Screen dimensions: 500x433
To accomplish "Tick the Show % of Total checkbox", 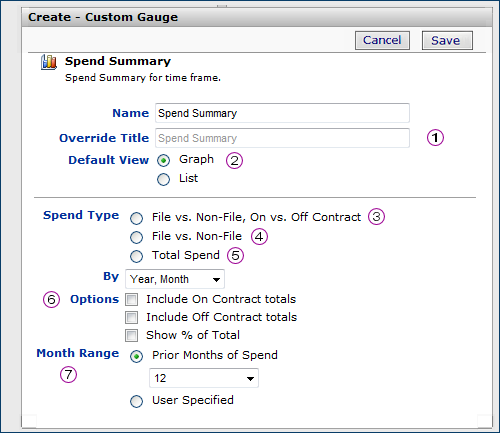I will (131, 335).
